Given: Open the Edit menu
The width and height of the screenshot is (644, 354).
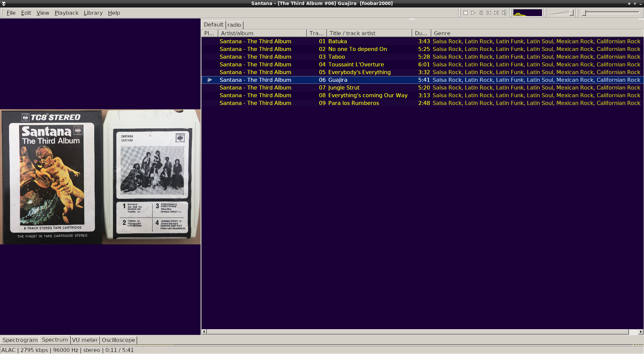Looking at the screenshot, I should click(x=26, y=13).
